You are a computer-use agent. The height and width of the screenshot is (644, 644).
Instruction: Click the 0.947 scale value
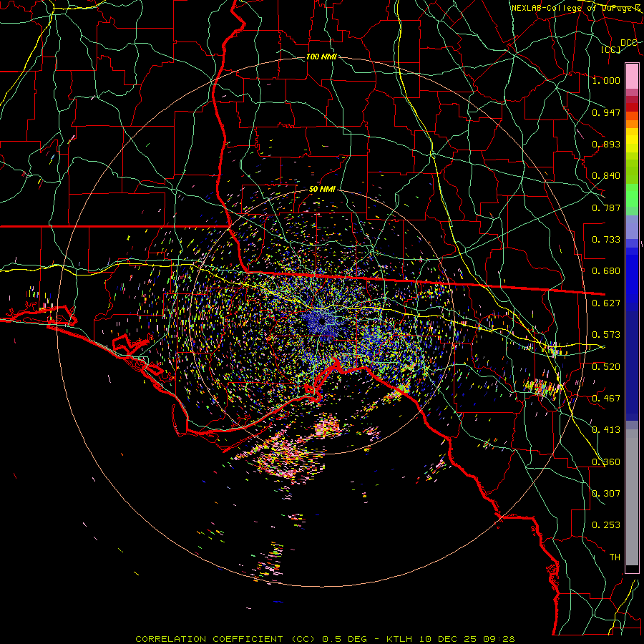coord(606,112)
